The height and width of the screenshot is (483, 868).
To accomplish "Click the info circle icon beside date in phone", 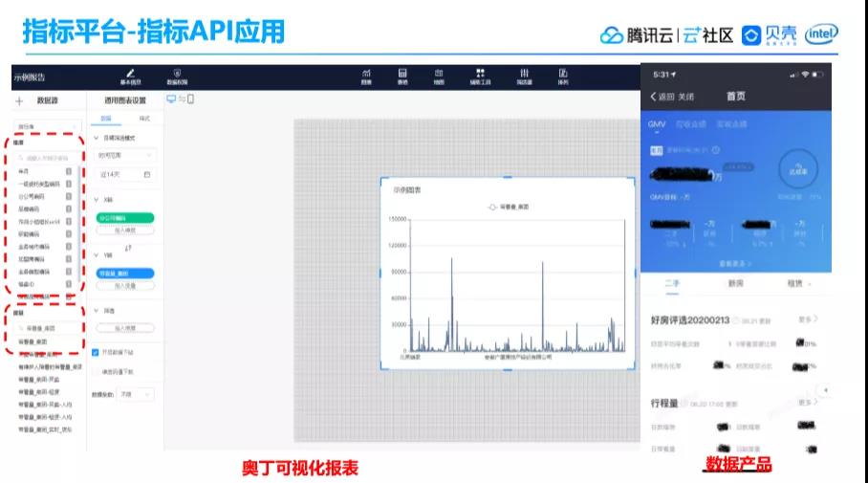I will pos(716,150).
